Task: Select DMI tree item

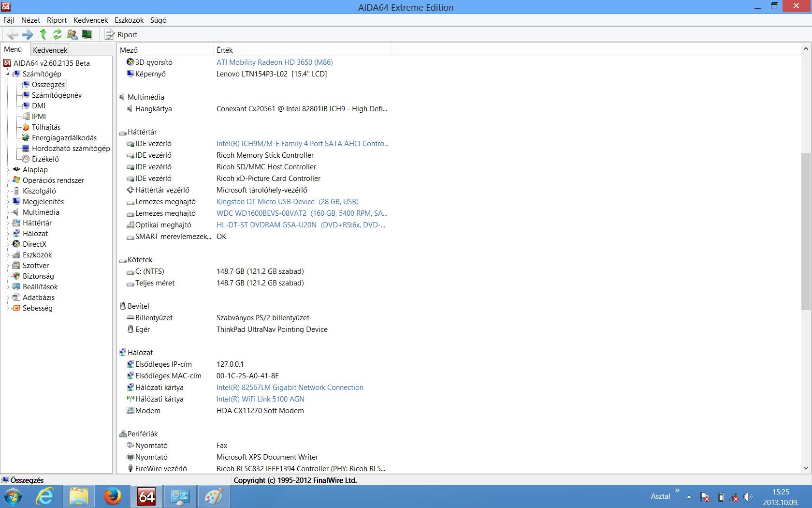Action: point(39,106)
